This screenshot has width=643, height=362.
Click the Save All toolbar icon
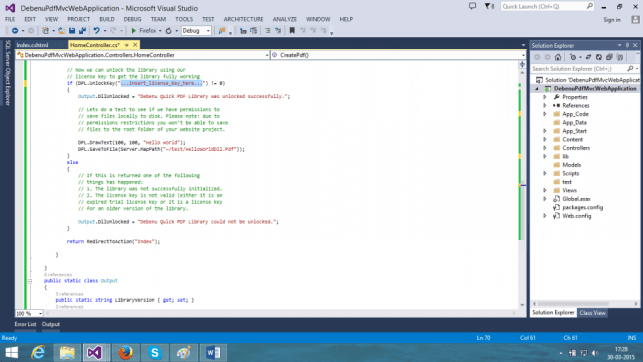click(82, 31)
